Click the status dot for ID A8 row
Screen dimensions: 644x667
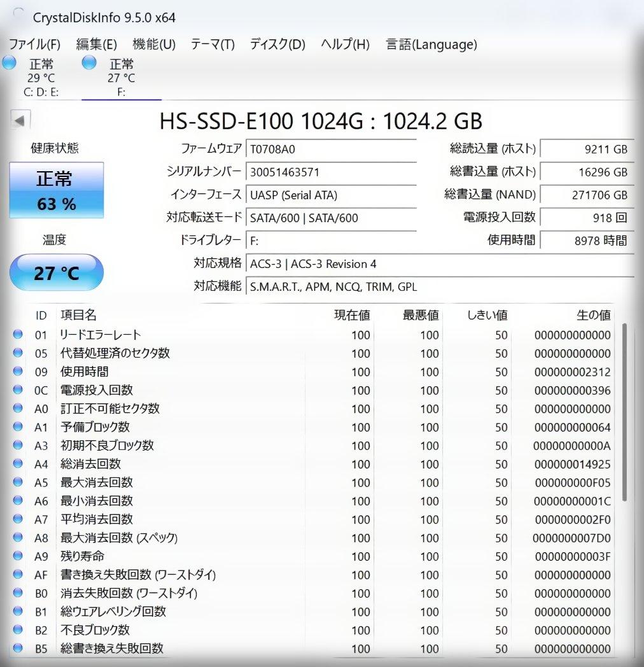click(x=18, y=537)
